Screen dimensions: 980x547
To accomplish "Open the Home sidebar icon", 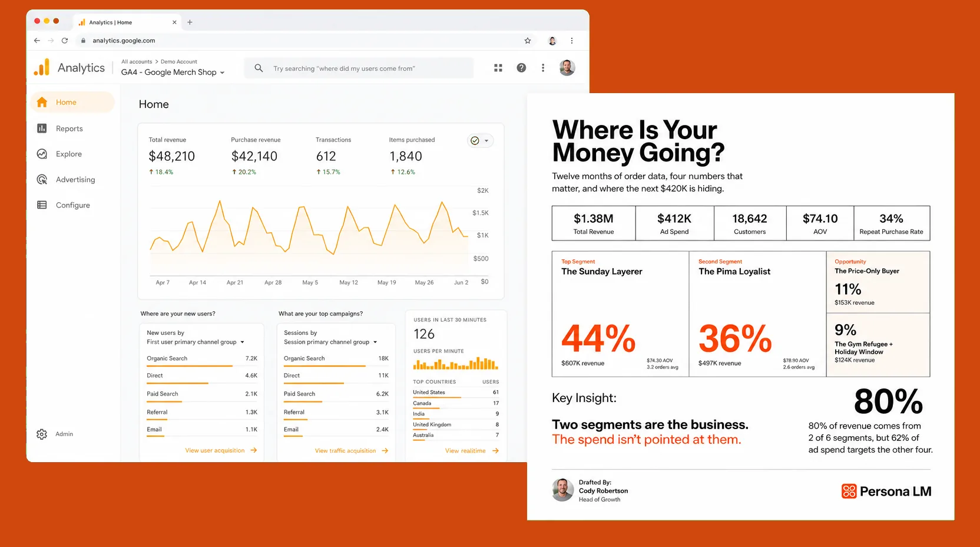I will (42, 102).
